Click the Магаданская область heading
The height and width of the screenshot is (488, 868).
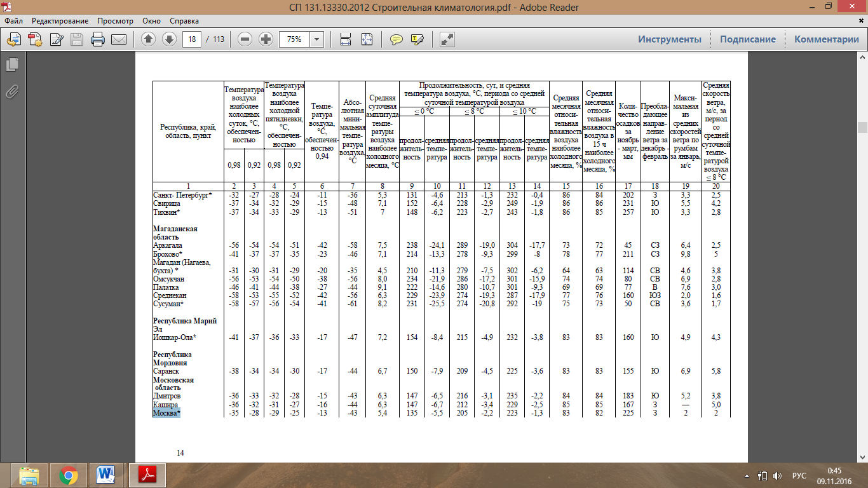click(175, 232)
